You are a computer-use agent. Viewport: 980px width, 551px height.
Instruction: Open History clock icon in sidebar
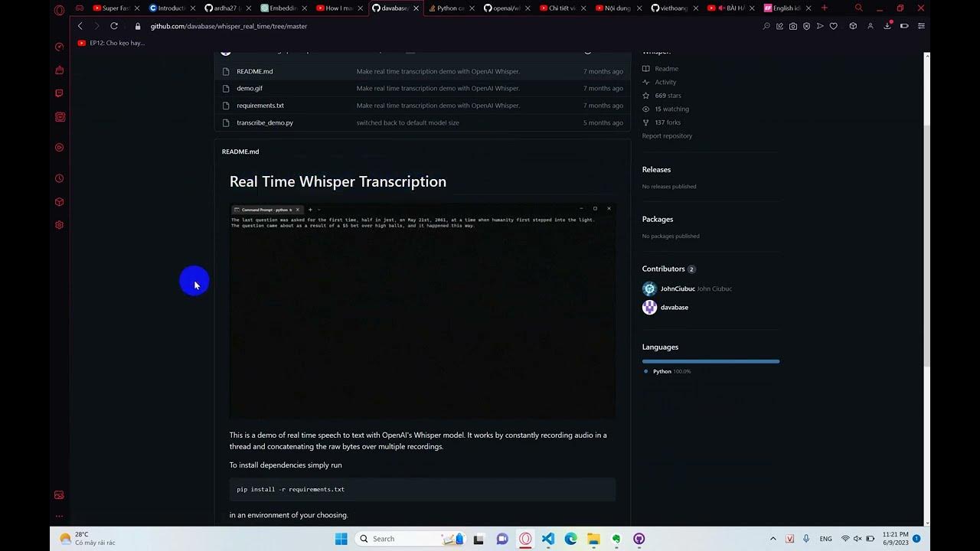click(x=60, y=178)
